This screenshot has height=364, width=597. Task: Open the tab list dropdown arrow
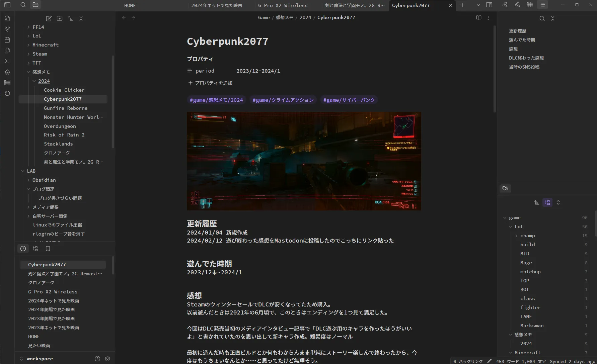[x=478, y=5]
